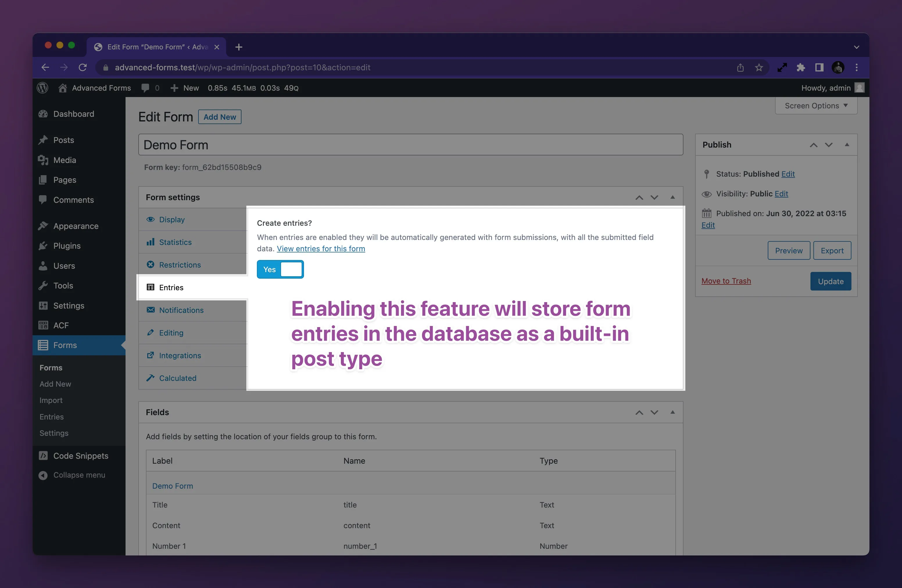Screen dimensions: 902x588
Task: Edit the Published on date link
Action: (708, 225)
